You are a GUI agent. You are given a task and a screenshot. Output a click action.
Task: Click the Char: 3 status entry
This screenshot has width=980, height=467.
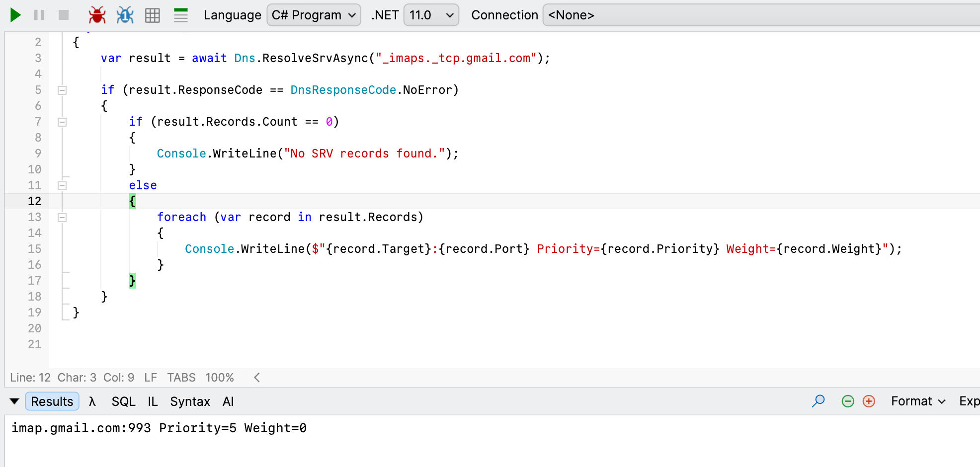[77, 378]
